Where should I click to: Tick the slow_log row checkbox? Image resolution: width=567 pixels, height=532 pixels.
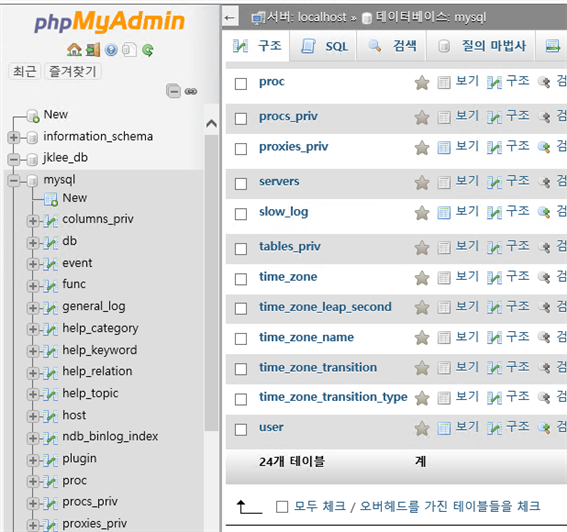[241, 214]
